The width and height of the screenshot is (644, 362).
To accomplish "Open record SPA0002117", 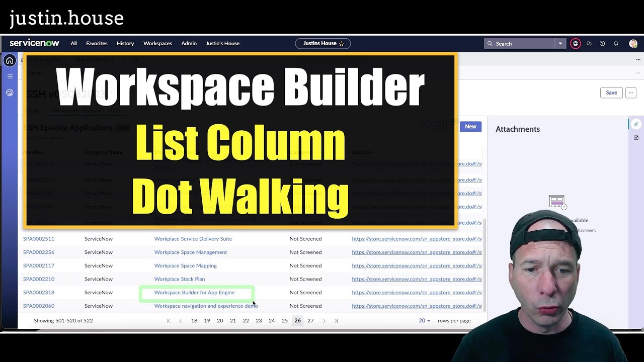I will pos(39,265).
